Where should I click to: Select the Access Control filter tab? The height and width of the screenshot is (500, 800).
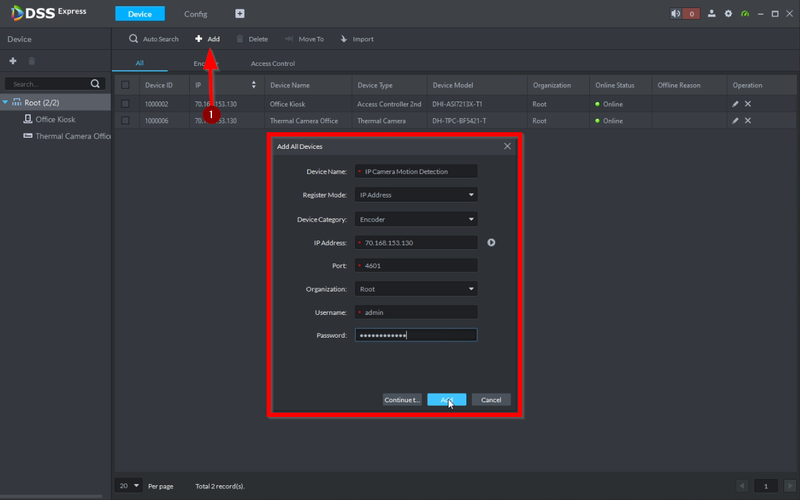[x=273, y=64]
